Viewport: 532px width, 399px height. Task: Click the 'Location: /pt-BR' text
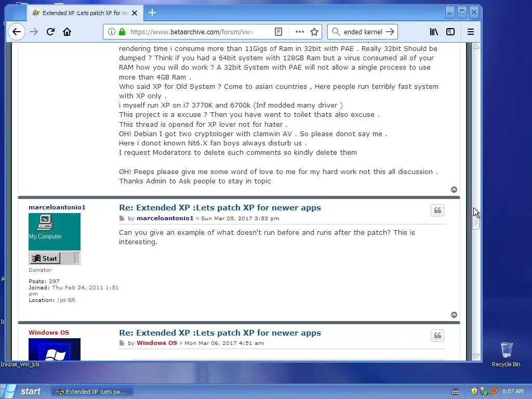tap(52, 300)
